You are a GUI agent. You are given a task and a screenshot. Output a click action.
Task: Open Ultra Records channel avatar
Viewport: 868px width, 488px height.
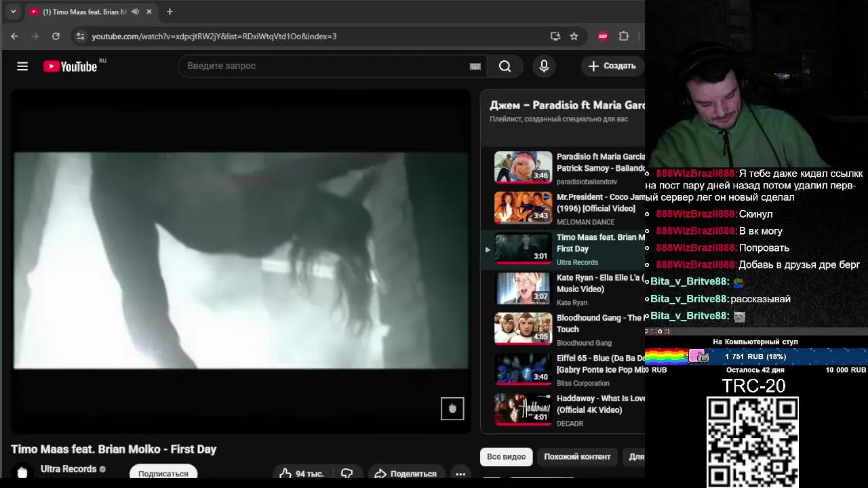point(22,472)
